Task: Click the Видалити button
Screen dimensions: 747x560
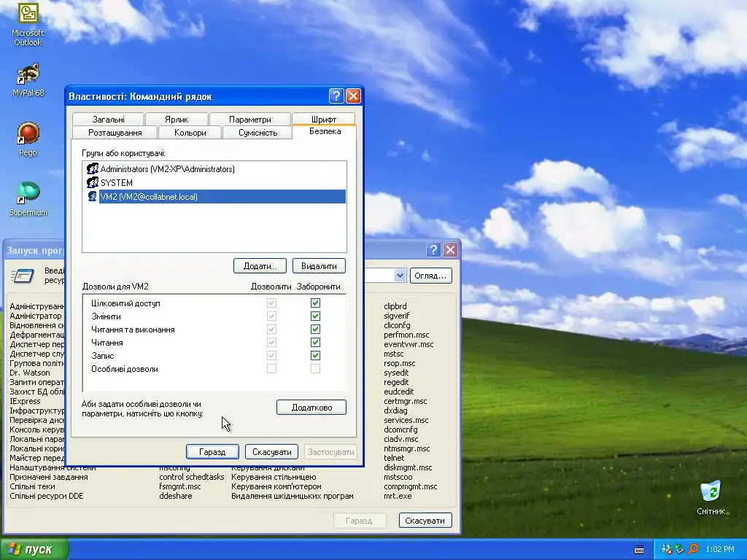Action: click(x=319, y=265)
